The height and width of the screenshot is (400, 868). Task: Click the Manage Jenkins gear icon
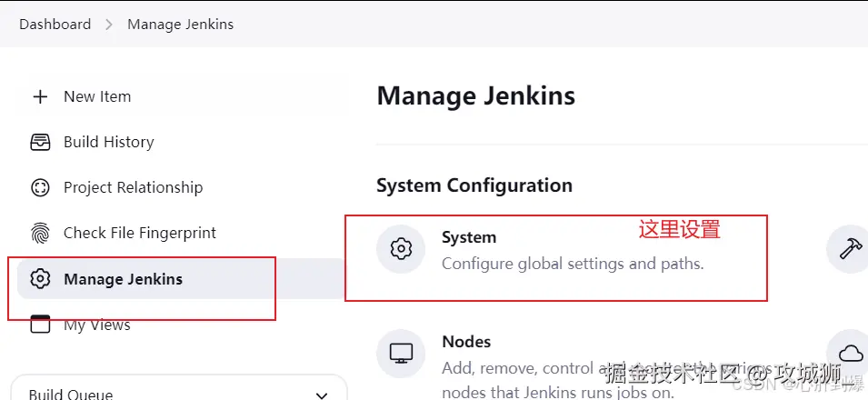[x=40, y=279]
